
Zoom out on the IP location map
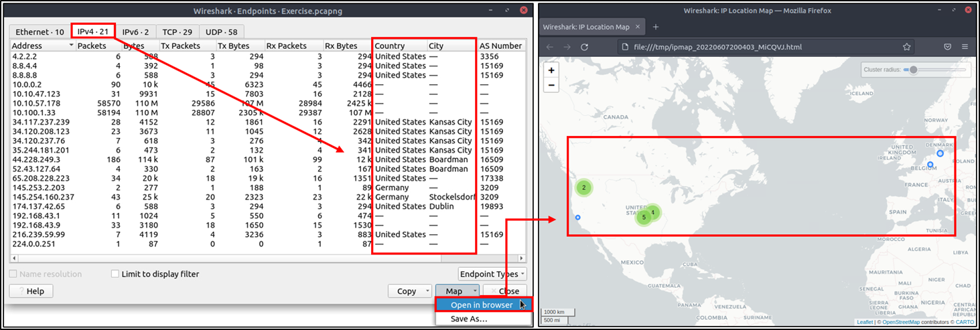(551, 85)
